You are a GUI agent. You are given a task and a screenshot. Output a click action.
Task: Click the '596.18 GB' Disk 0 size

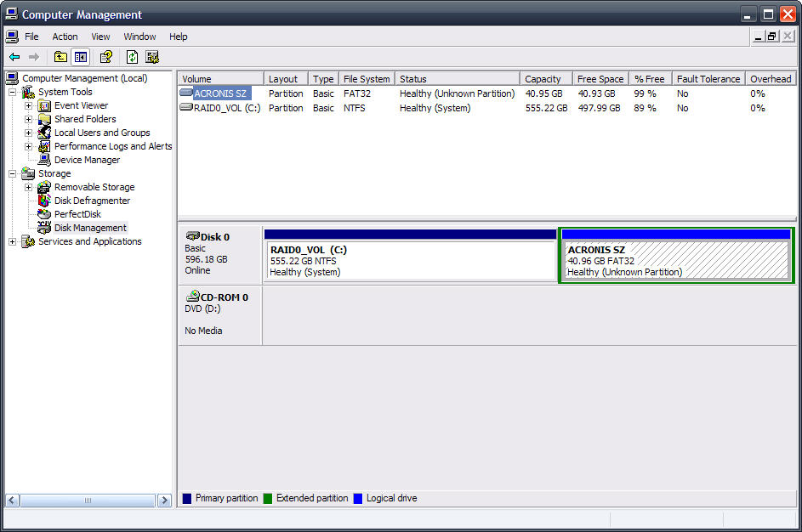(207, 259)
